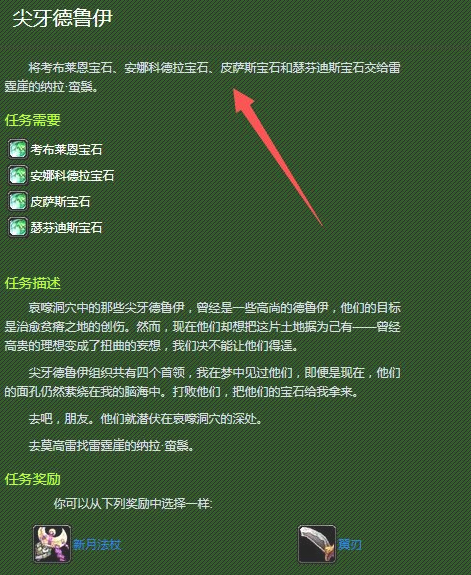Open the 新月法杖 item link
This screenshot has height=575, width=471.
click(97, 545)
